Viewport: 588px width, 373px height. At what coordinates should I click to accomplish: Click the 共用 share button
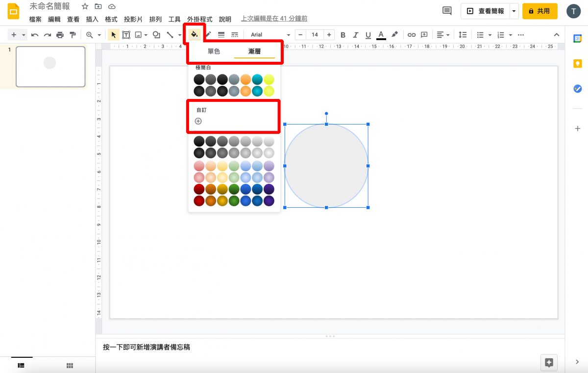click(x=539, y=11)
